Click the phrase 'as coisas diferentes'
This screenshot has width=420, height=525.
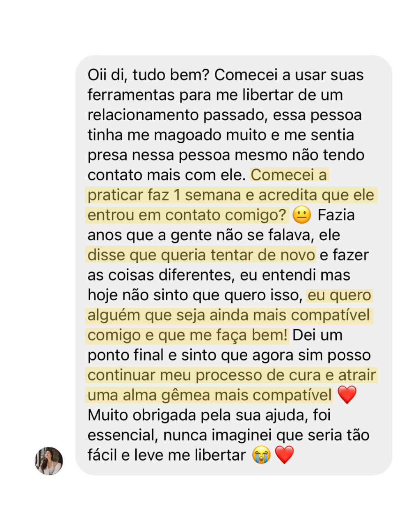click(160, 275)
